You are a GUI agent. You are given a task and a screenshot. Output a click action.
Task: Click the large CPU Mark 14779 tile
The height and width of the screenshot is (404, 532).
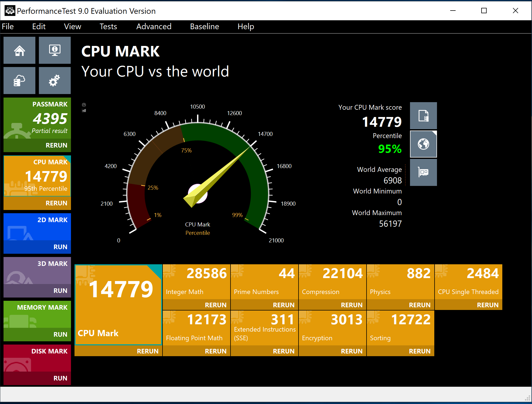tap(118, 305)
